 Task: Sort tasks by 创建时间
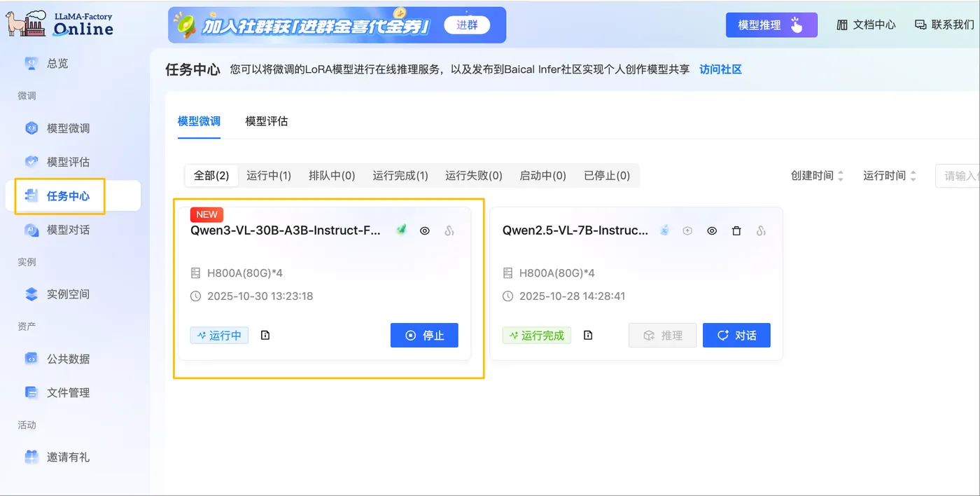pos(816,175)
